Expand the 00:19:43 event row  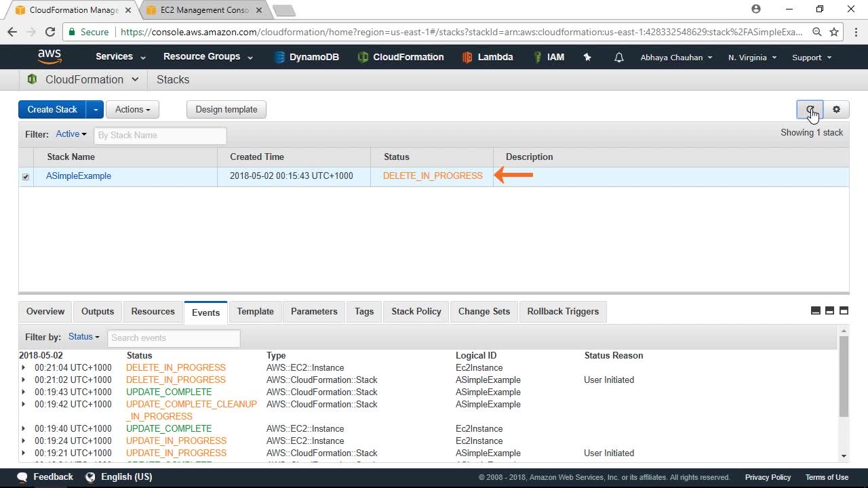[23, 392]
